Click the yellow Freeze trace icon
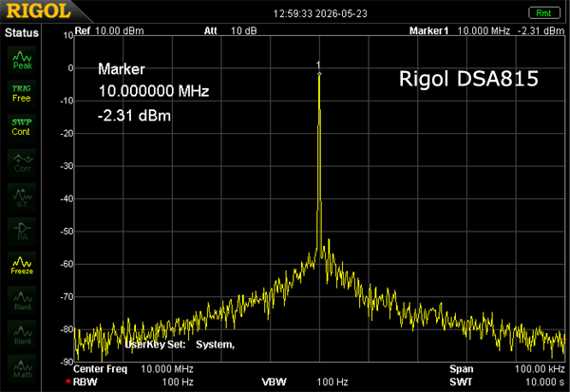The width and height of the screenshot is (570, 392). [22, 266]
